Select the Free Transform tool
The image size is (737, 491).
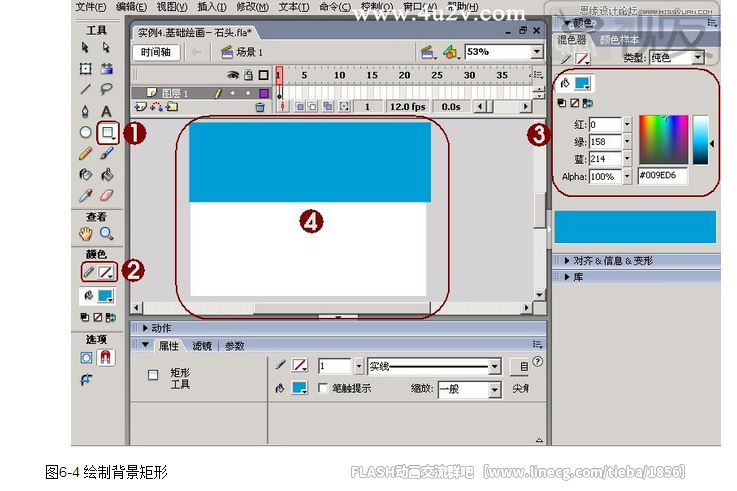(85, 69)
